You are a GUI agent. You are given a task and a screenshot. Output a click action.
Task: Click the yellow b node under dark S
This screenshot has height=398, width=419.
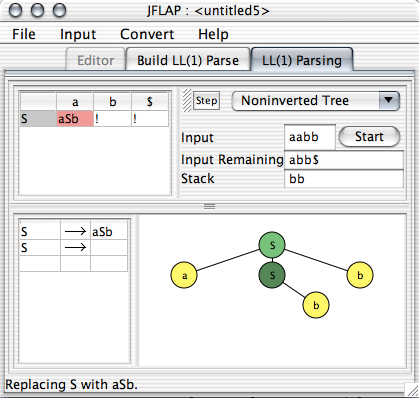tap(316, 305)
